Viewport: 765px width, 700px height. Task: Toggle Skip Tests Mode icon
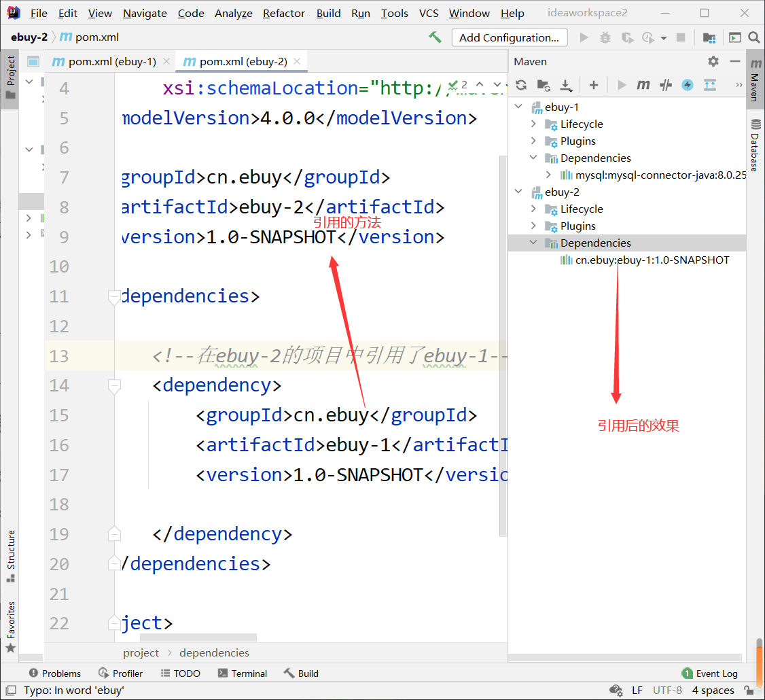(x=666, y=86)
